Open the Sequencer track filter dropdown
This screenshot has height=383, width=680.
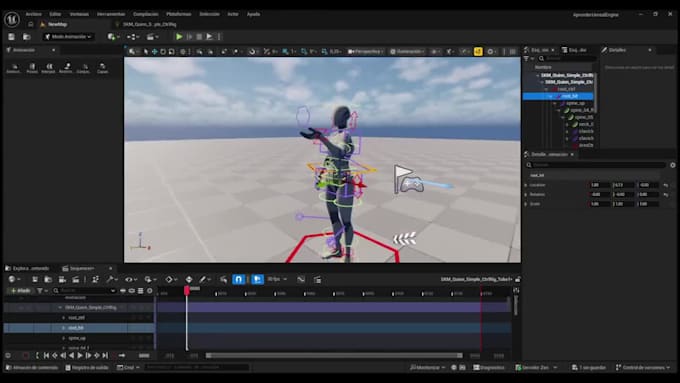click(x=42, y=291)
